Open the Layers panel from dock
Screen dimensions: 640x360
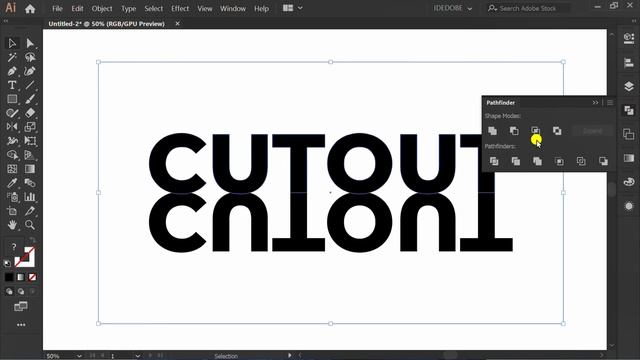point(629,86)
